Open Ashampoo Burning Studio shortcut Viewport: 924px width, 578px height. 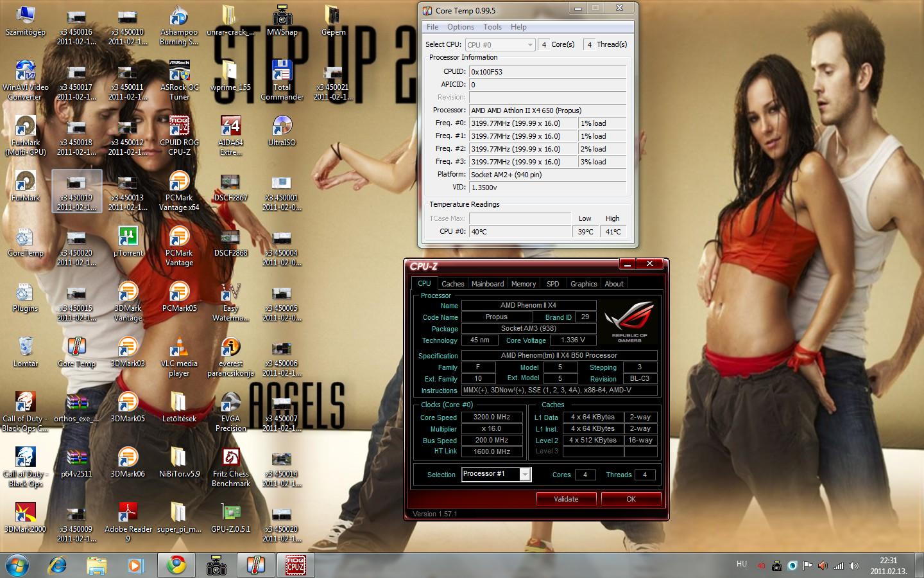point(179,26)
